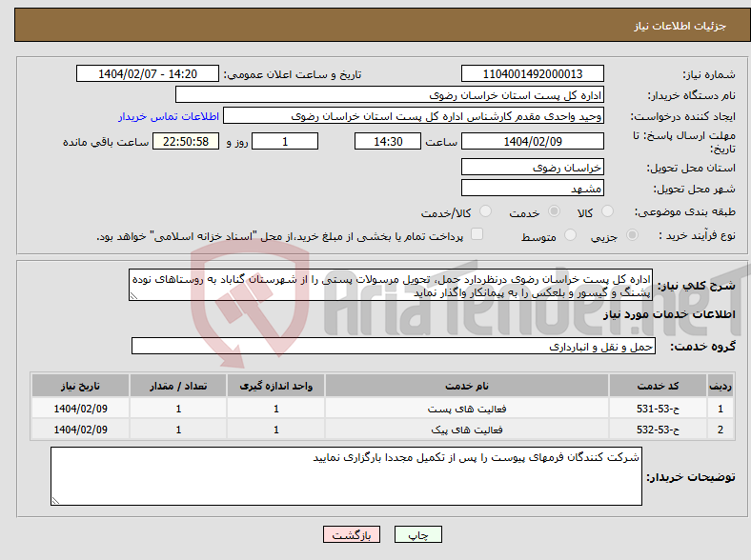Click the نام خدمت column header
The width and height of the screenshot is (751, 560).
tap(467, 386)
